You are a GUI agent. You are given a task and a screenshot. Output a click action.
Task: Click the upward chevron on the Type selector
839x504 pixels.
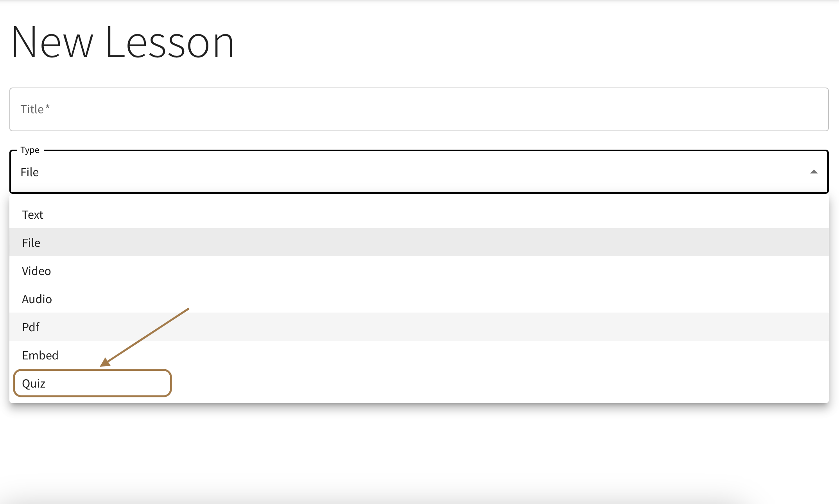(814, 171)
